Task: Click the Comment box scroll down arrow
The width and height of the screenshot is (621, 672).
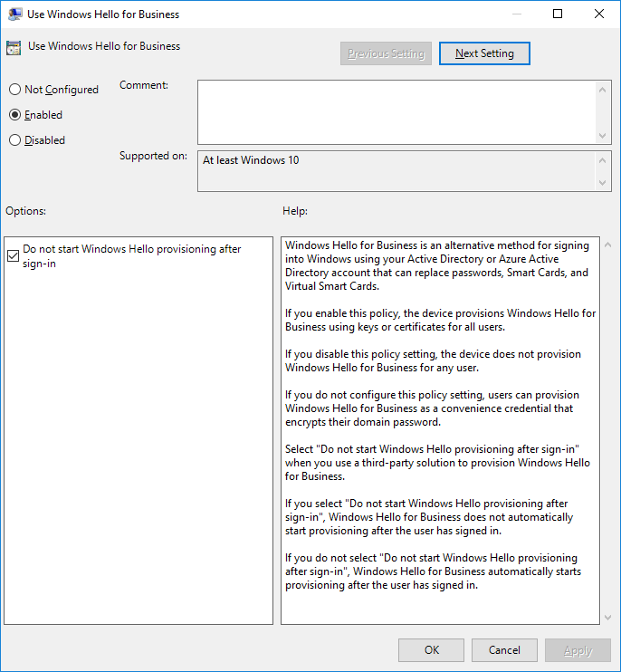Action: coord(604,134)
